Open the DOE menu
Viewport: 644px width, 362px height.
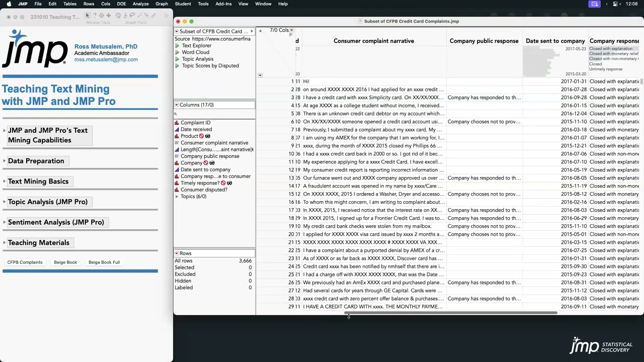121,4
